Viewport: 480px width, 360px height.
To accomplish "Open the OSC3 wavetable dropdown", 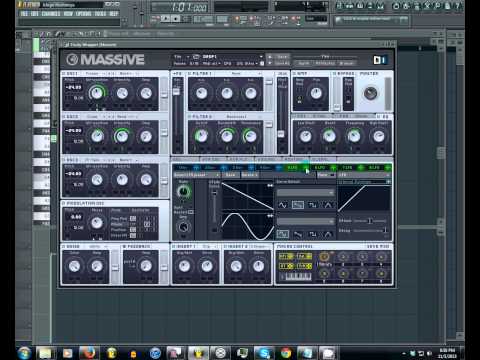I will point(95,160).
